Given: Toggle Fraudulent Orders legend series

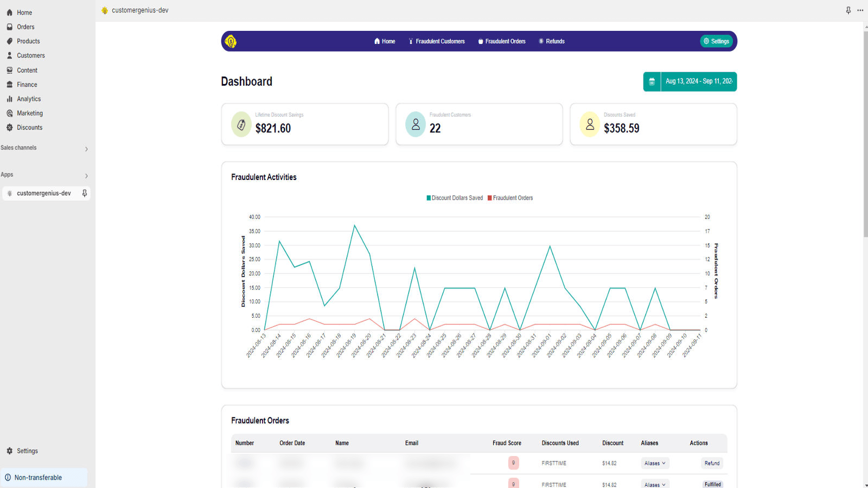Looking at the screenshot, I should click(510, 198).
